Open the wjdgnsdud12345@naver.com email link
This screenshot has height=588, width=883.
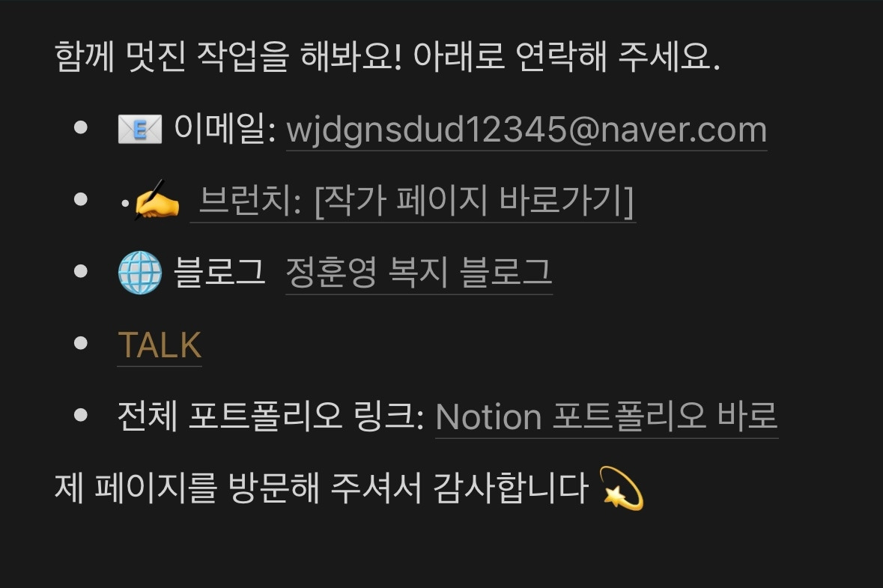pos(527,130)
